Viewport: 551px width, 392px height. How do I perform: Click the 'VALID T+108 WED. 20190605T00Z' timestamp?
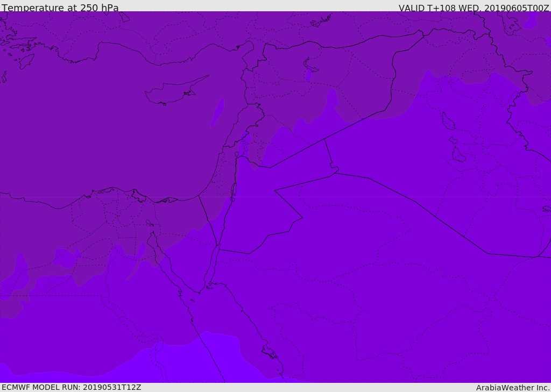pos(474,8)
